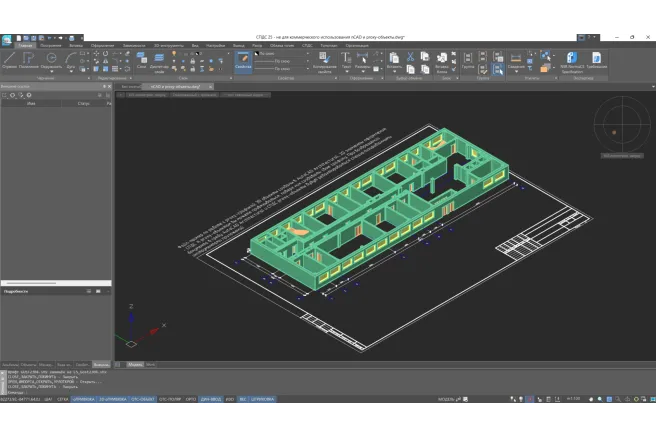Viewport: 656px width, 436px height.
Task: Toggle ОРТО mode in status bar
Action: point(191,399)
